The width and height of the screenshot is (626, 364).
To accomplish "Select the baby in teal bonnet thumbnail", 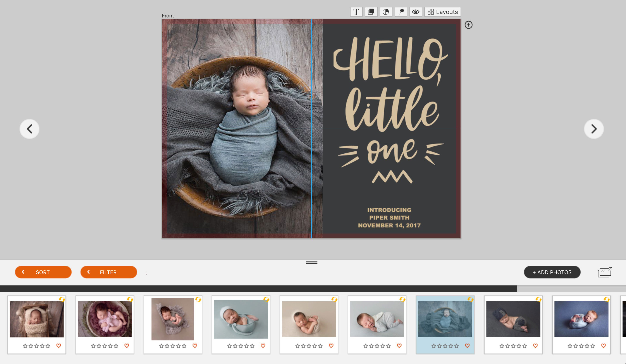I will point(241,319).
